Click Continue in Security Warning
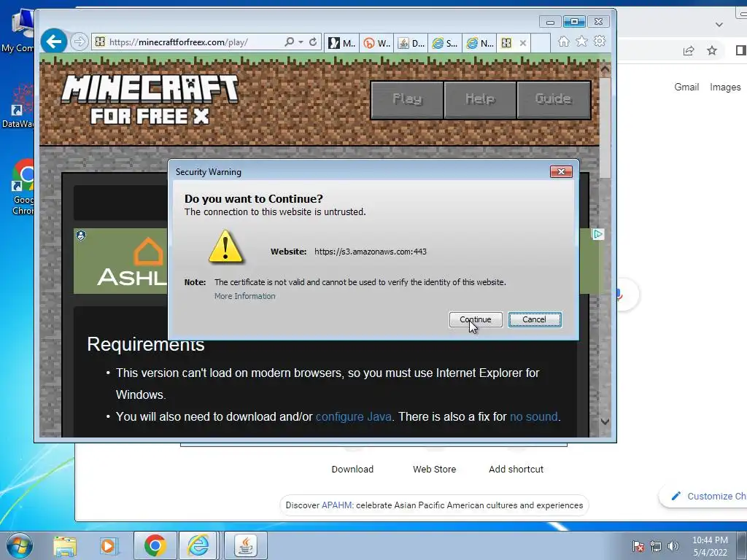This screenshot has height=560, width=747. (476, 319)
